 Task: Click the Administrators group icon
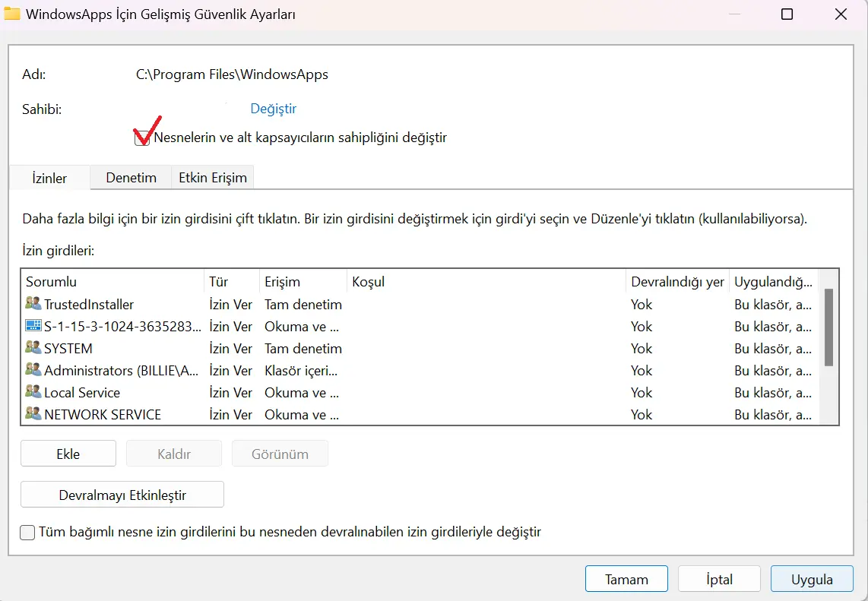pos(33,370)
